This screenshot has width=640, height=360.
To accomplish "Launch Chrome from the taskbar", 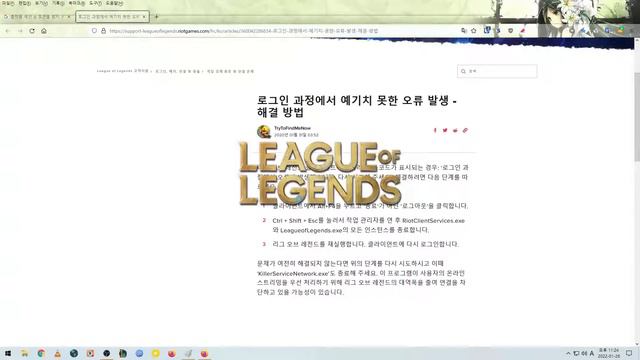I will pos(41,353).
